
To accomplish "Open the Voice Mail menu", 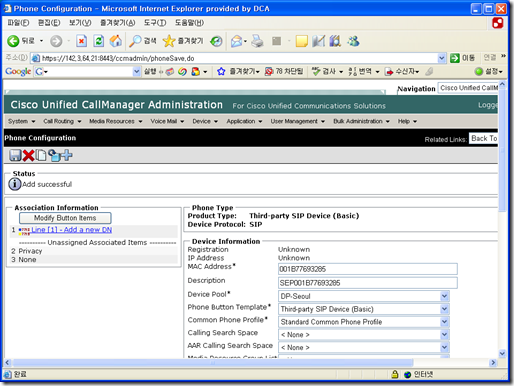I will coord(167,121).
